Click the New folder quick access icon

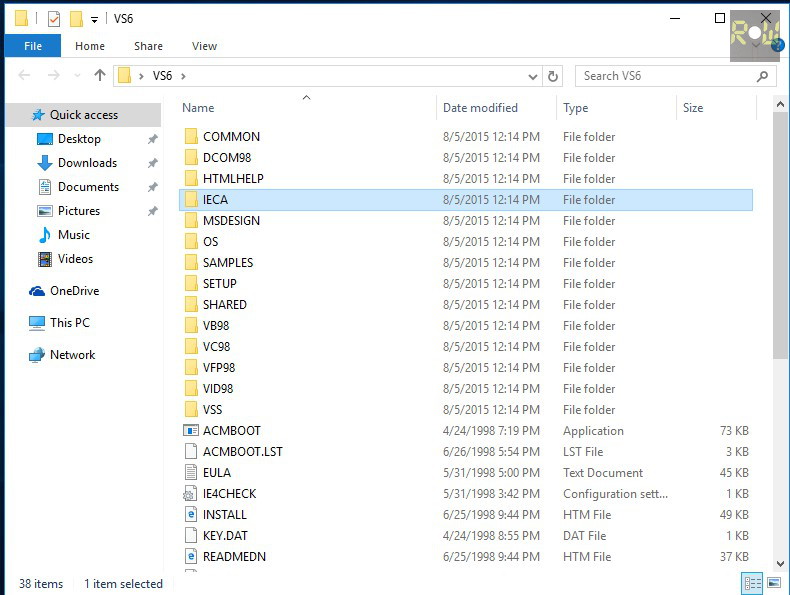(76, 19)
